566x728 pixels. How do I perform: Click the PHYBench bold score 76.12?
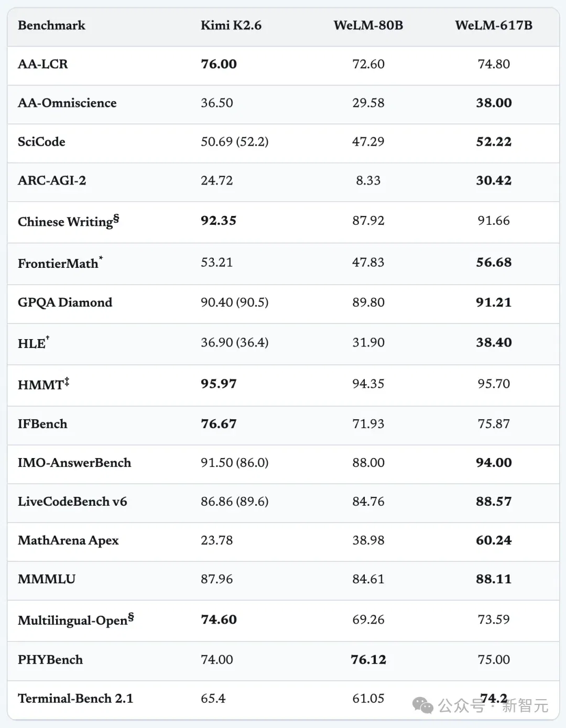(x=368, y=660)
